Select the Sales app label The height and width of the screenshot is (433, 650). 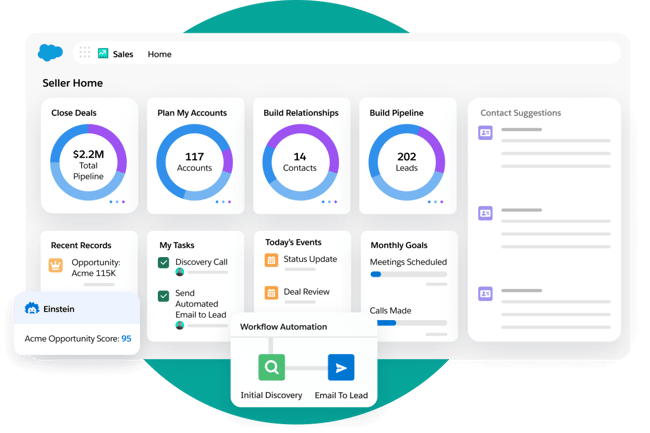click(123, 54)
